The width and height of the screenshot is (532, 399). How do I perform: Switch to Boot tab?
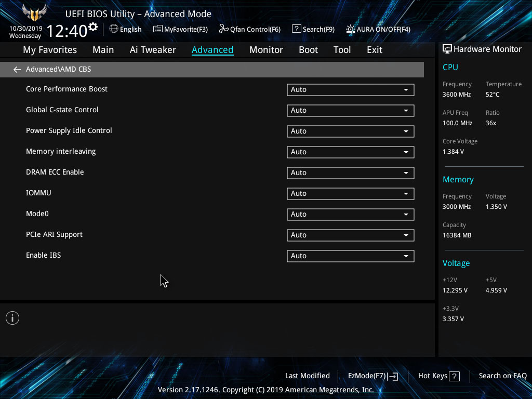coord(309,50)
